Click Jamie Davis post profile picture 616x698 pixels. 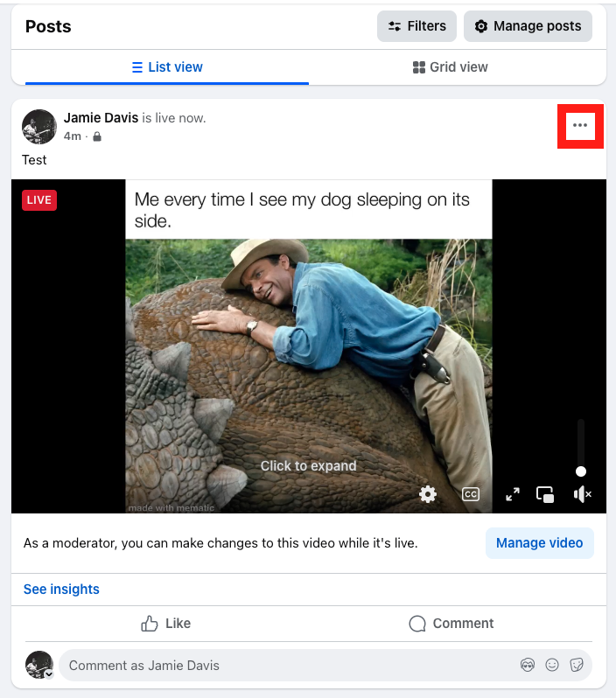39,127
